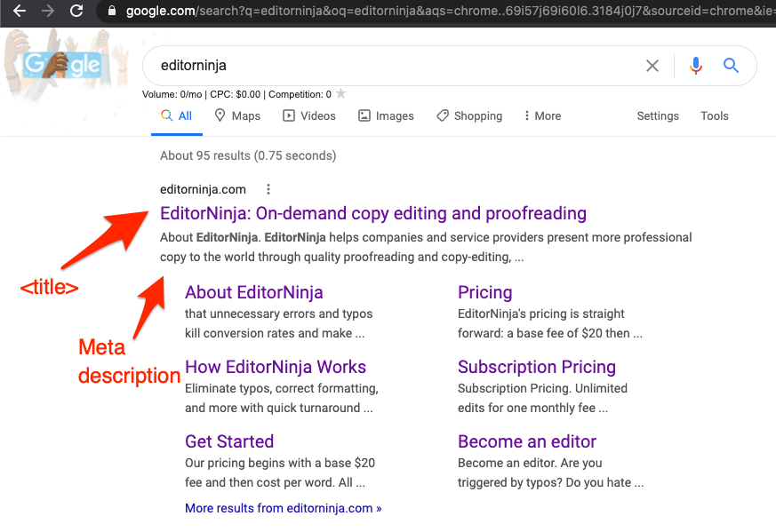Click the Volume: 0/mo keyword stat
This screenshot has height=532, width=776.
tap(172, 94)
